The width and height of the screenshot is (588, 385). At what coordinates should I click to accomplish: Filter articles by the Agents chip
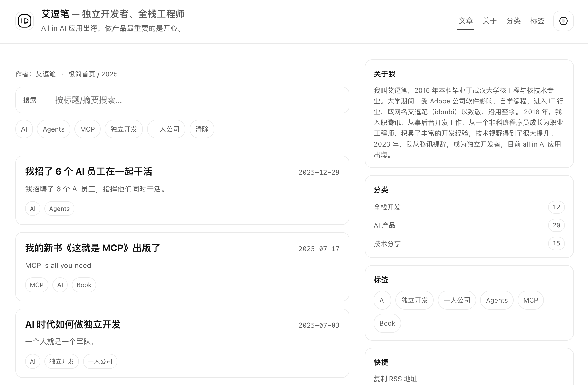click(54, 129)
